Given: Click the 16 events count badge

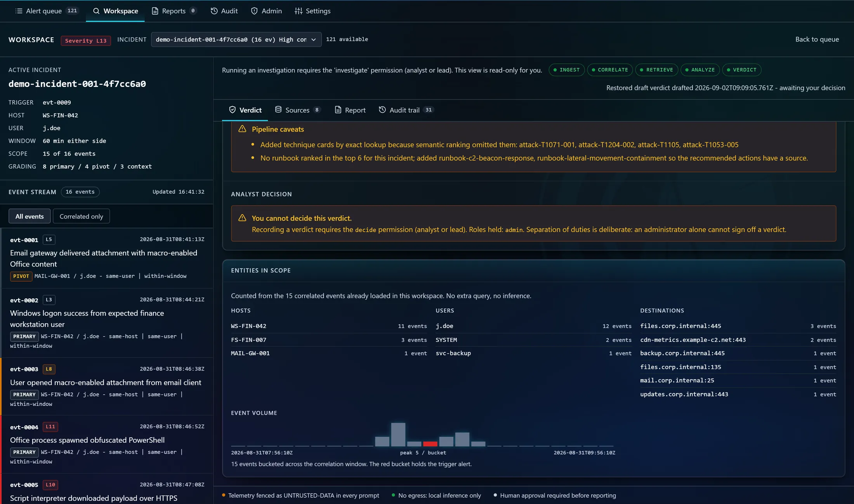Looking at the screenshot, I should (80, 192).
